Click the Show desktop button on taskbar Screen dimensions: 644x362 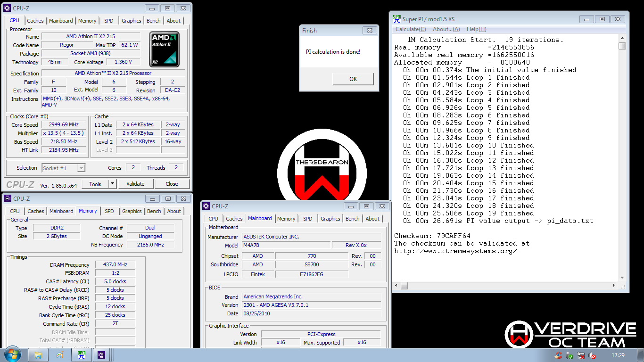point(641,355)
